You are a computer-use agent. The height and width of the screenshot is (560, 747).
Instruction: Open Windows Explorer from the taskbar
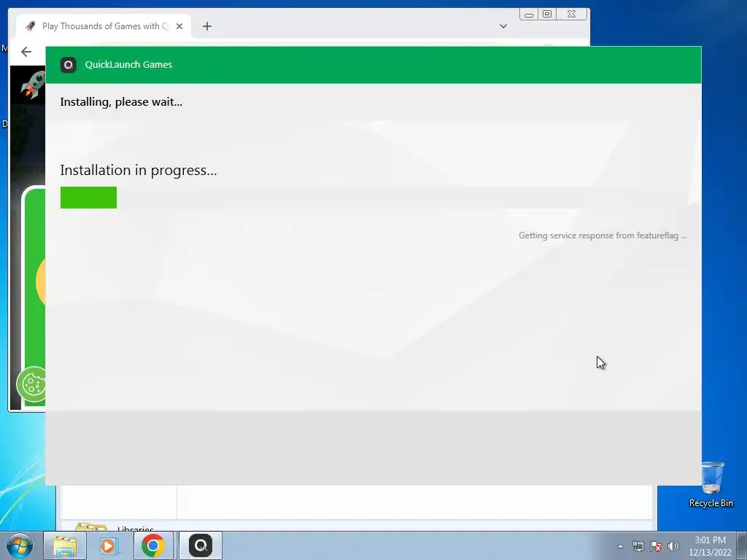65,545
